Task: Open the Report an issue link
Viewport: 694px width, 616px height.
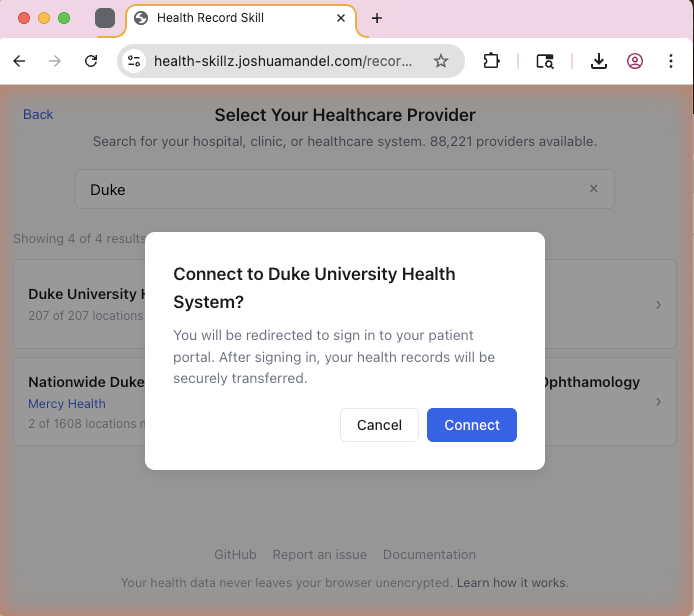Action: tap(320, 554)
